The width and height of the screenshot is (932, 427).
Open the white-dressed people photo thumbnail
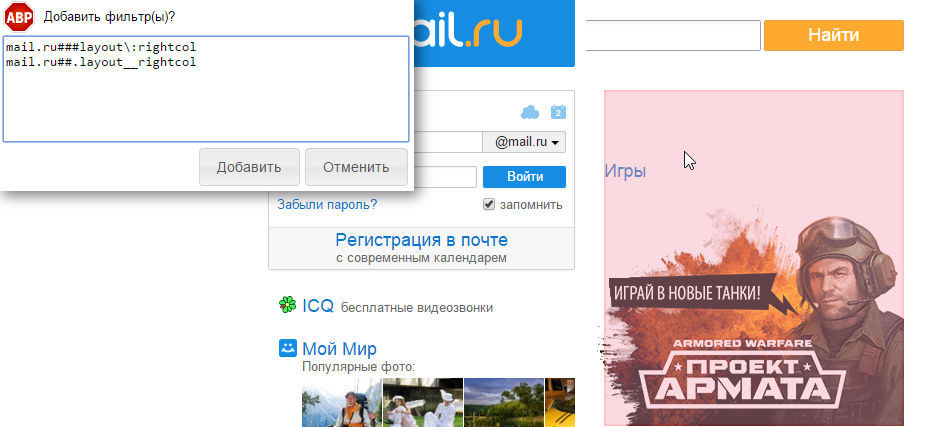(x=423, y=403)
